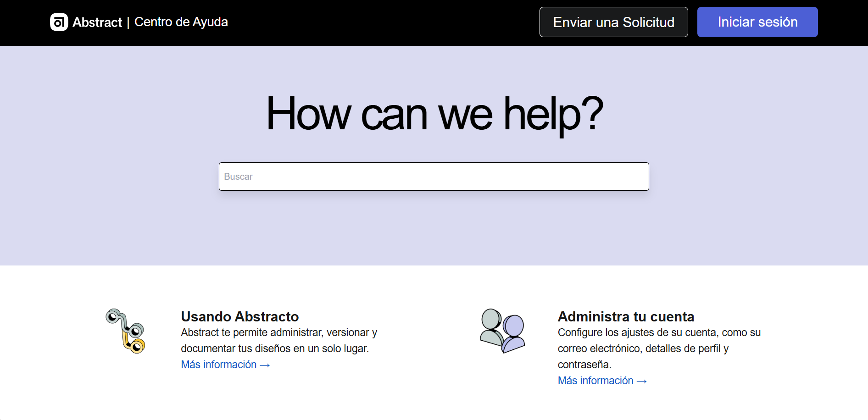Click the yellow node of the branch icon
Screen dimensions: 868x420
click(x=136, y=347)
